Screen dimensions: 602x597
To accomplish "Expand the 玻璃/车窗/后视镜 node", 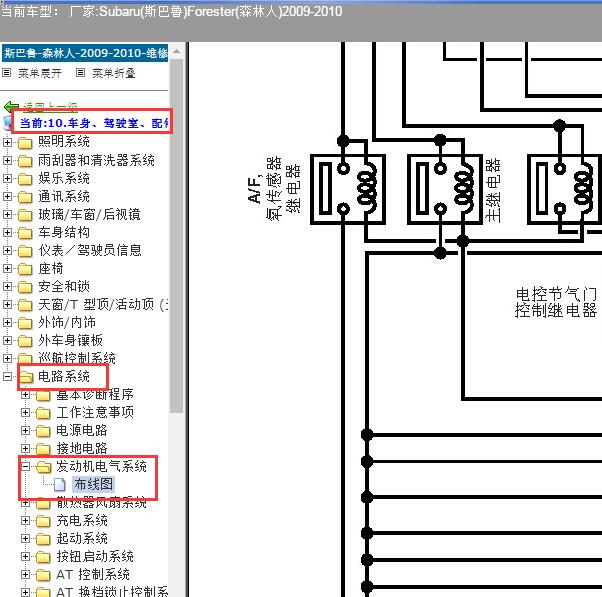I will pyautogui.click(x=7, y=214).
